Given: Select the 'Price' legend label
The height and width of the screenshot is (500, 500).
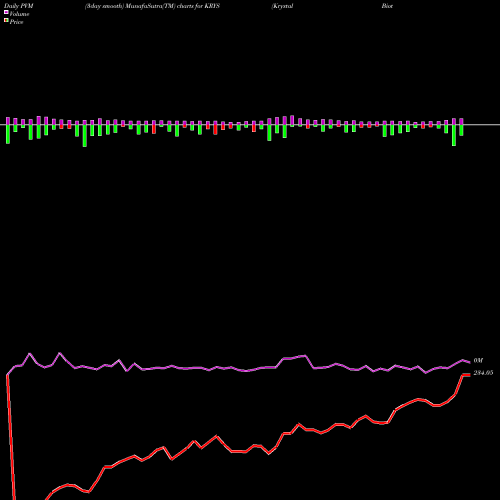Looking at the screenshot, I should (x=16, y=22).
